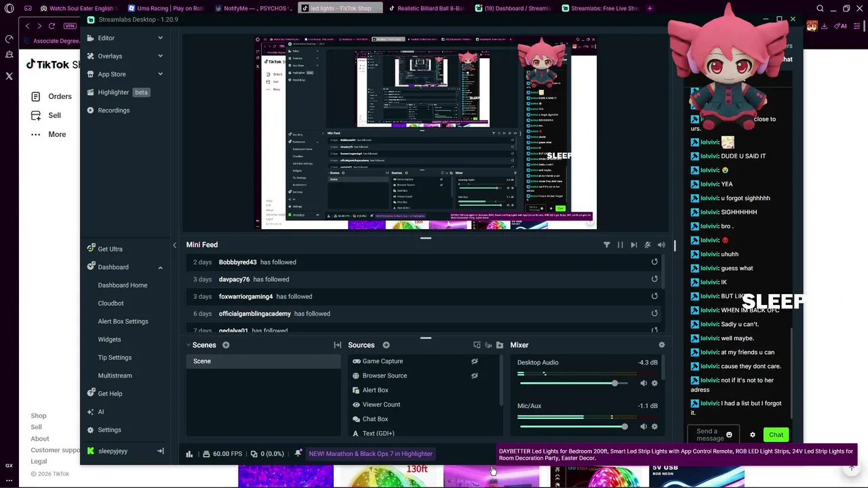The width and height of the screenshot is (868, 488).
Task: Filter Mini Feed events
Action: tap(606, 245)
